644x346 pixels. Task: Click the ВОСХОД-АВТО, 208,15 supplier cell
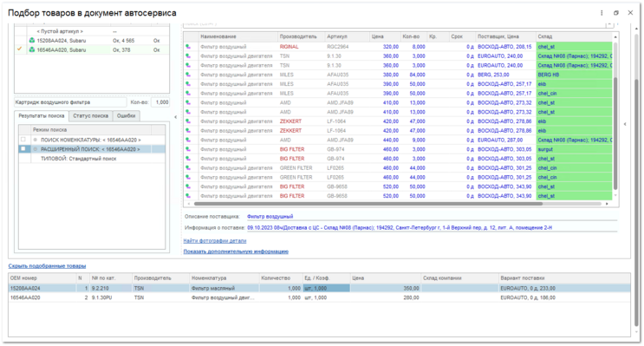504,47
